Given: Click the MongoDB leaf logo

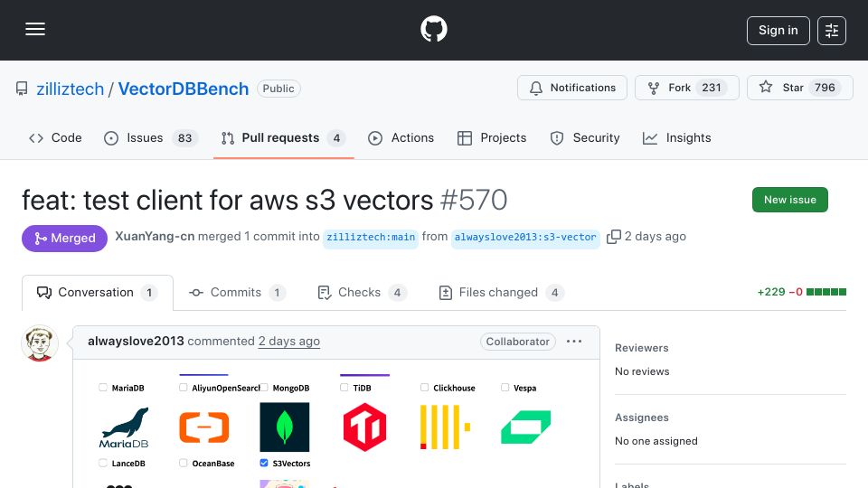Looking at the screenshot, I should (285, 427).
